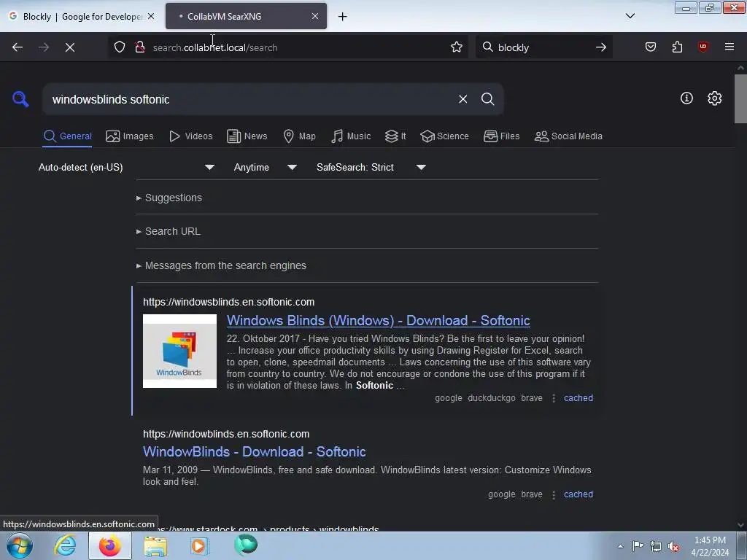
Task: Open the SafeSearch: Strict dropdown
Action: tap(371, 167)
